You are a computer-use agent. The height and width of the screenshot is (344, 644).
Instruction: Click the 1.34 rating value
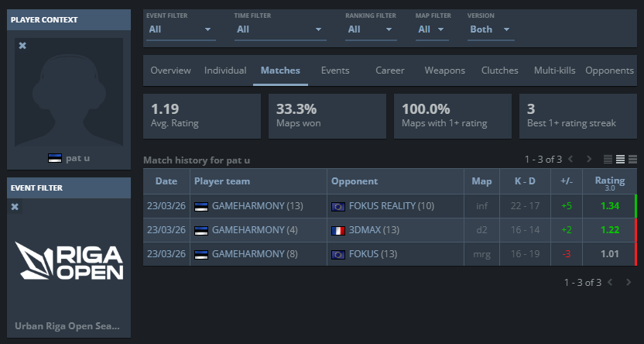coord(609,206)
